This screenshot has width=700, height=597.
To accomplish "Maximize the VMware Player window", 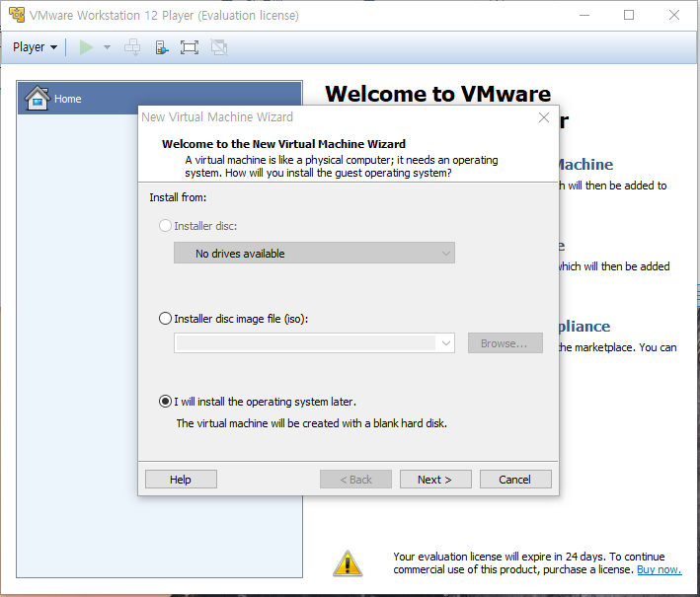I will (629, 15).
